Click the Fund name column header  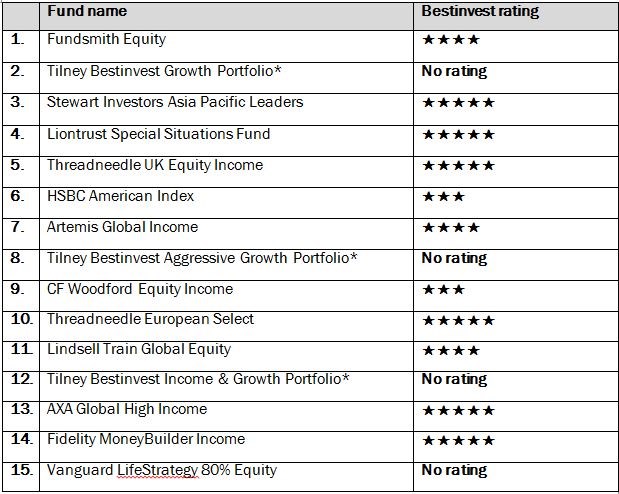coord(87,11)
